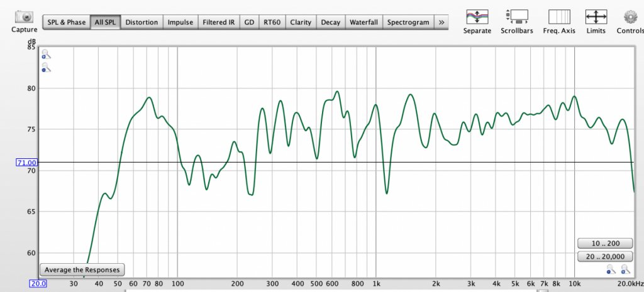Screen dimensions: 644x292
Task: Open the Decay tab
Action: pyautogui.click(x=331, y=22)
